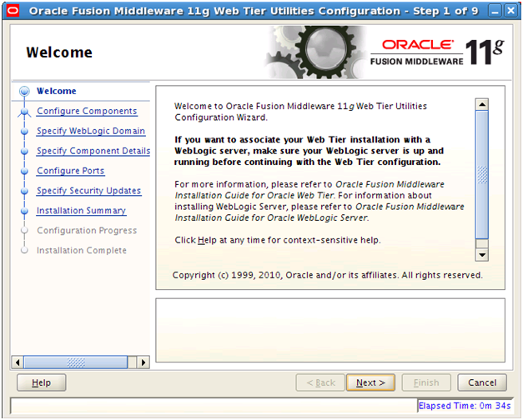The image size is (523, 420).
Task: Click the Specify Security Updates step bullet
Action: pyautogui.click(x=24, y=192)
